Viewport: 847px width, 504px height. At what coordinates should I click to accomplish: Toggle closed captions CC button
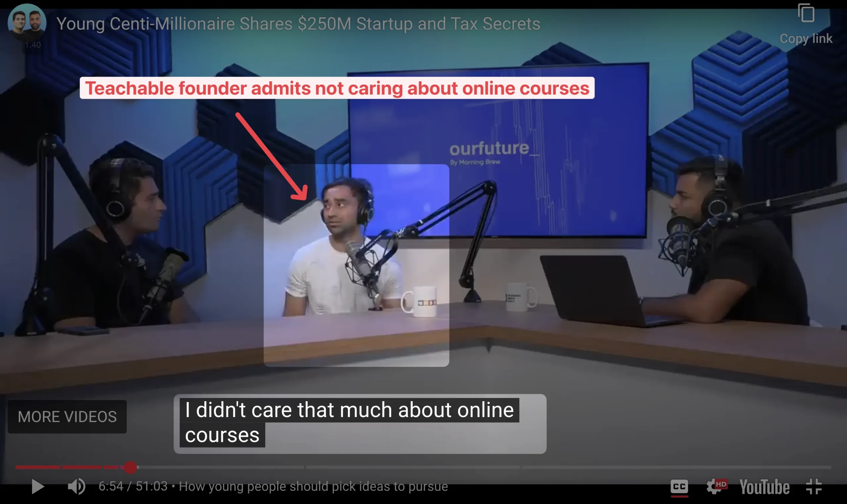pyautogui.click(x=679, y=487)
